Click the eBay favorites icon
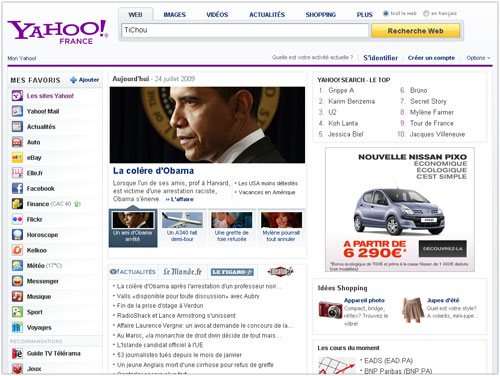 17,157
